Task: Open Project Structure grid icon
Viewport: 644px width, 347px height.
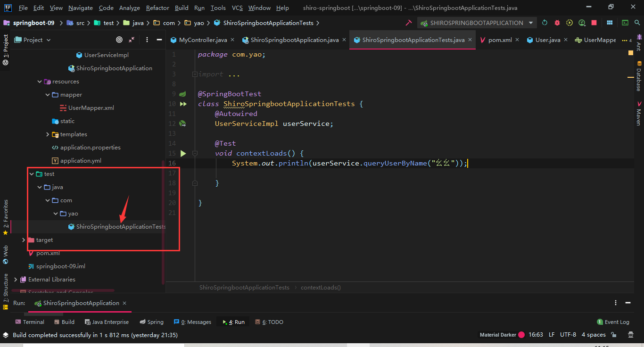Action: coord(610,23)
